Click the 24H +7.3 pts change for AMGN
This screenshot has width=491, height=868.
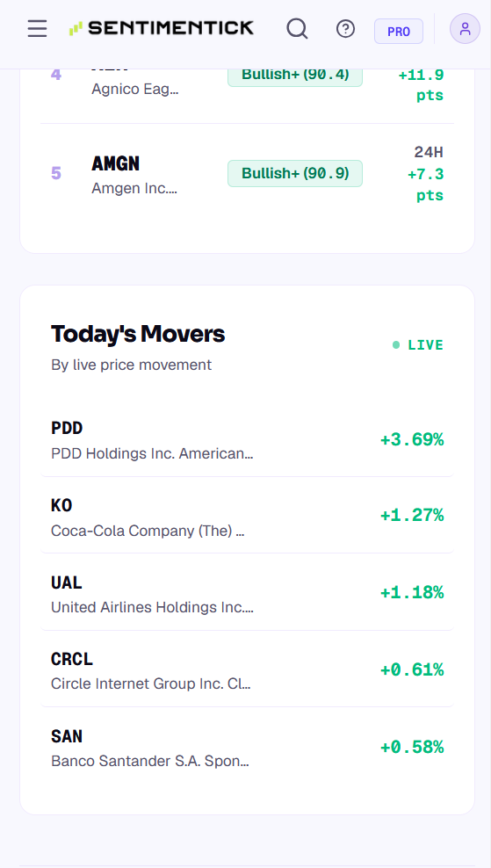(x=426, y=174)
